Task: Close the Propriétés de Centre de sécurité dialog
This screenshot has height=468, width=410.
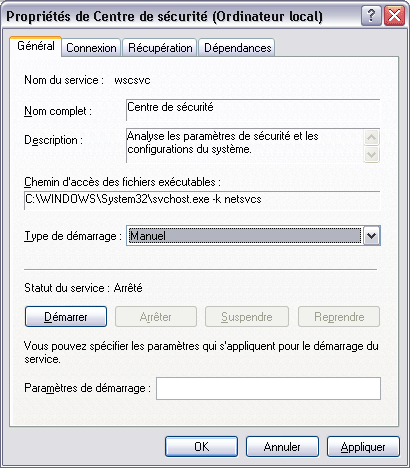Action: [x=394, y=16]
